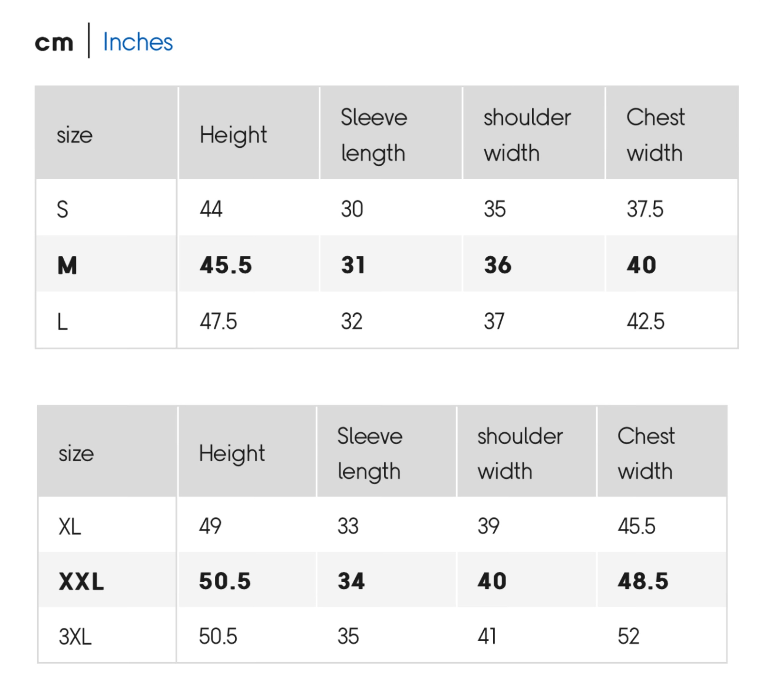760x700 pixels.
Task: Switch units to Inches
Action: point(138,42)
